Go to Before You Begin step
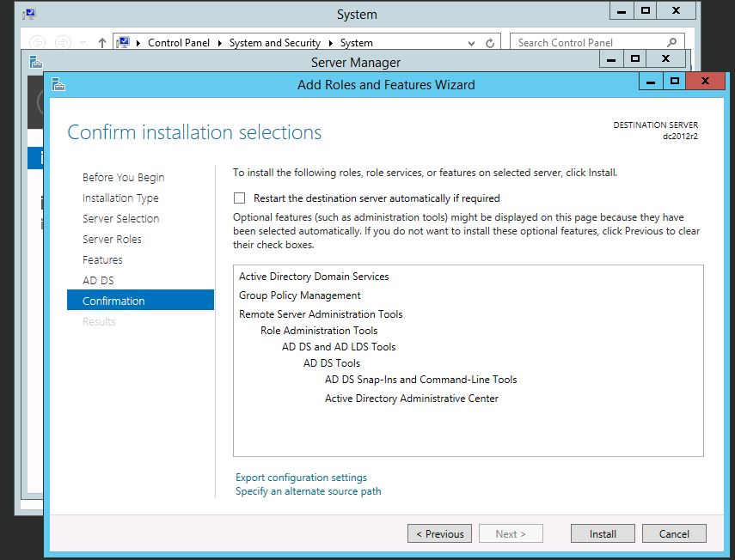 pos(123,178)
